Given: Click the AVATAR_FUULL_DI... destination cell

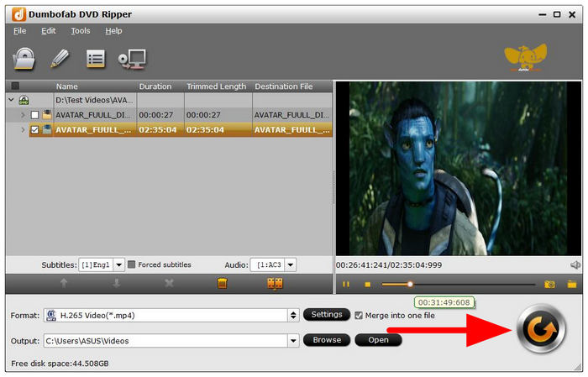Looking at the screenshot, I should pyautogui.click(x=292, y=115).
